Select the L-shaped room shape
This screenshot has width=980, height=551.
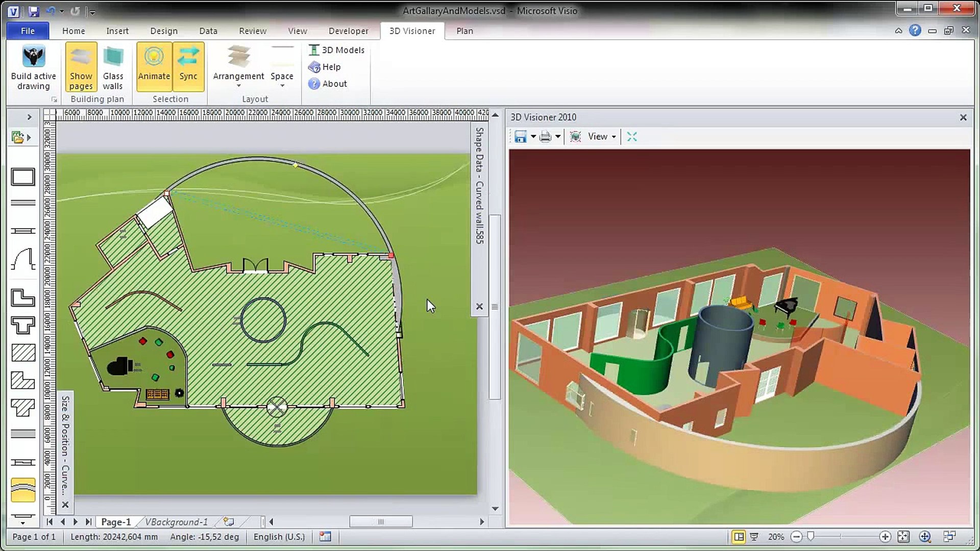pyautogui.click(x=23, y=297)
